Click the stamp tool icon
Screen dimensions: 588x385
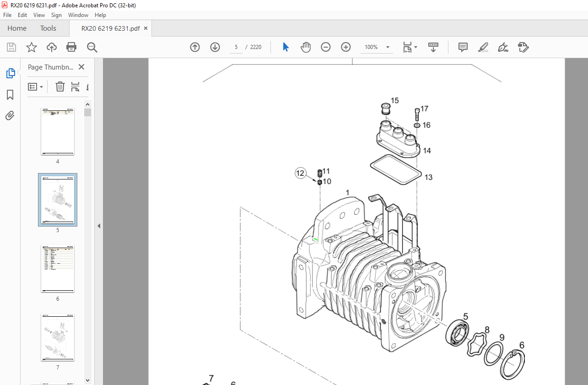[523, 47]
